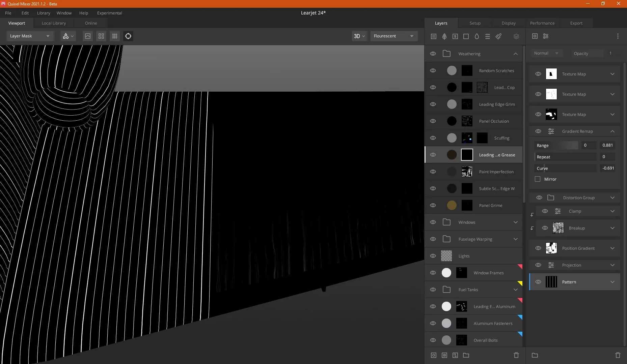
Task: Collapse the Gradient Remap section
Action: coord(612,131)
